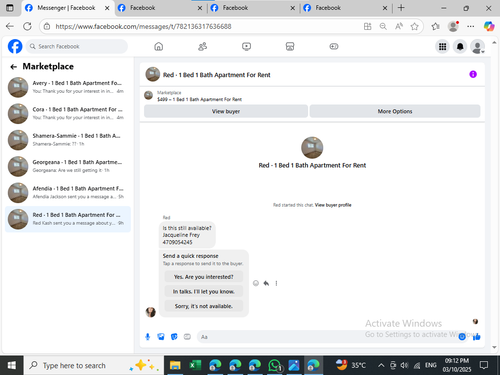
Task: Reply to the message with arrow icon
Action: [266, 283]
